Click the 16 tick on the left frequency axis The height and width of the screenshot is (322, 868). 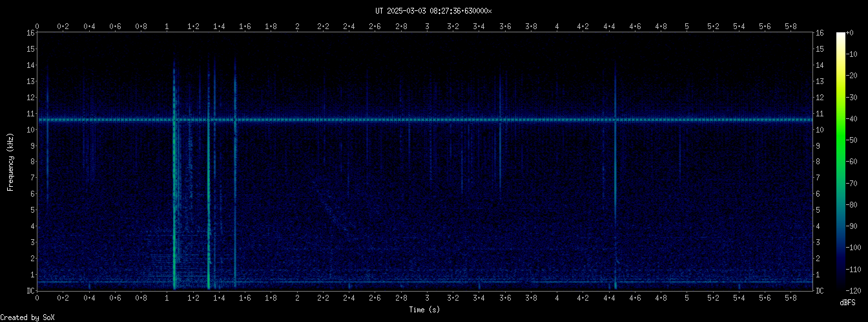30,33
